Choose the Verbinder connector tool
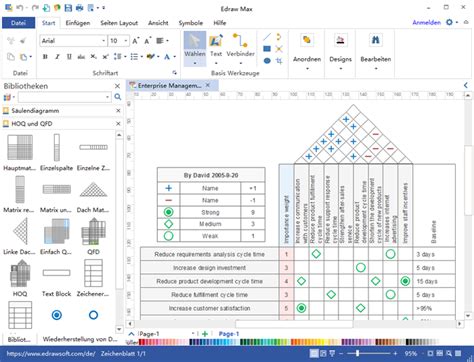This screenshot has width=474, height=362. coord(240,48)
